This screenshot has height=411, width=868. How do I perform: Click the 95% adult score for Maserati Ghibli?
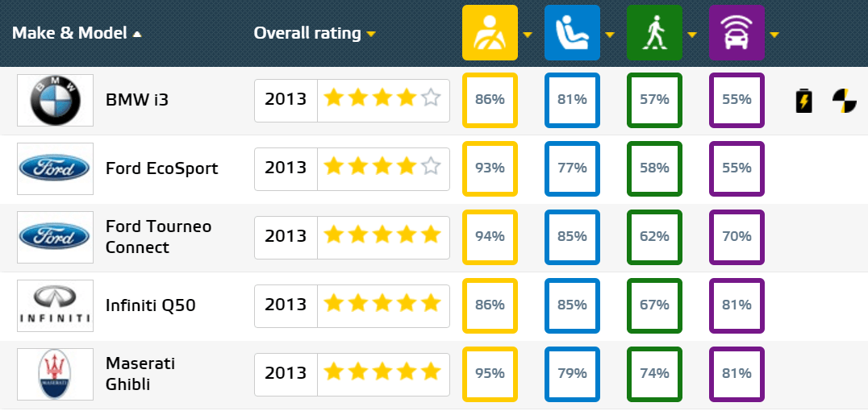[490, 374]
